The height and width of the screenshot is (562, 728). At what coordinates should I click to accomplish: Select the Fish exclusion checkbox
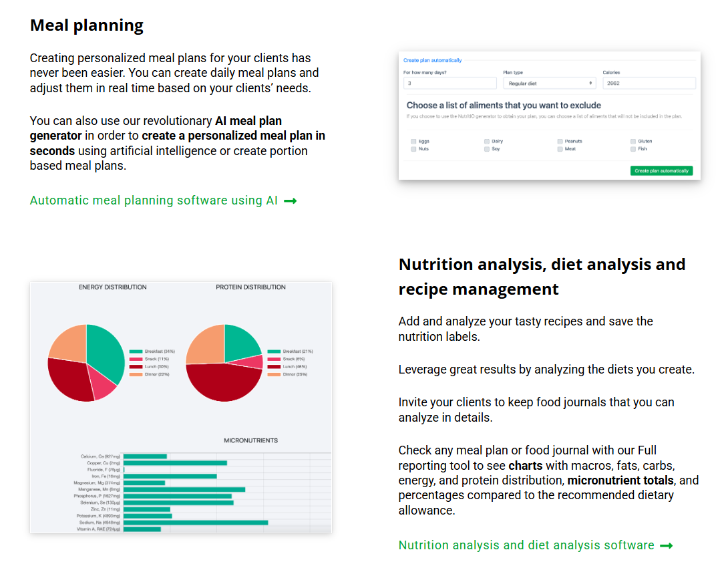tap(633, 149)
